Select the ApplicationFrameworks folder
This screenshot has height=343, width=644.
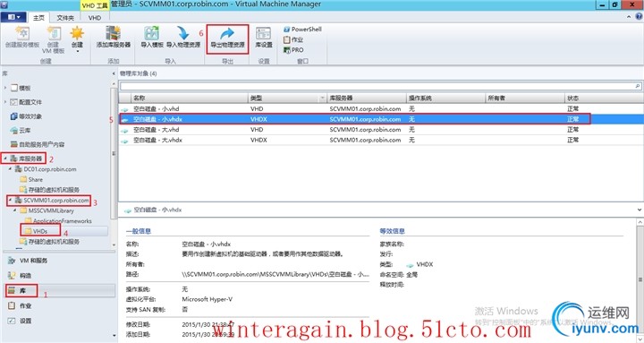coord(58,221)
